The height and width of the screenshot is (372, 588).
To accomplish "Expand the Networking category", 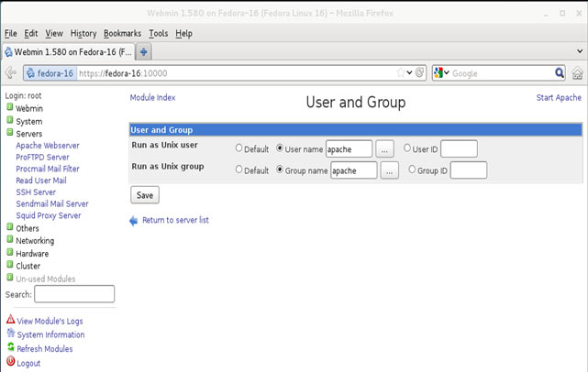I will (x=10, y=239).
